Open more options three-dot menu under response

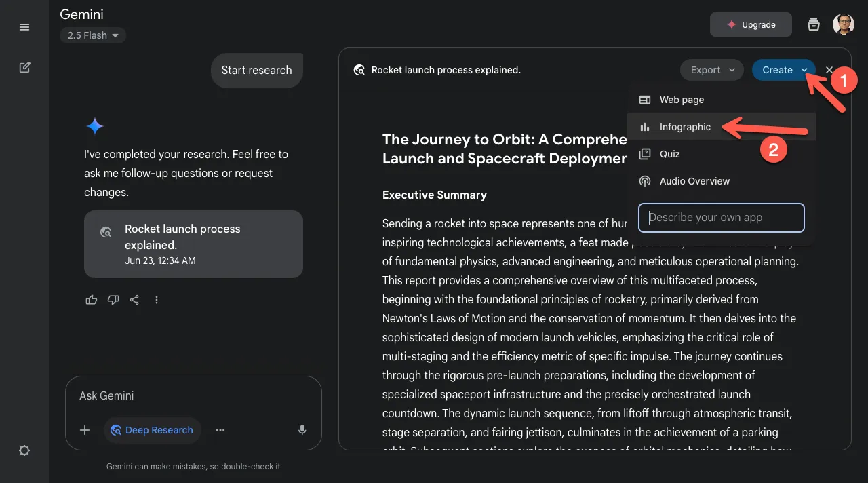157,300
